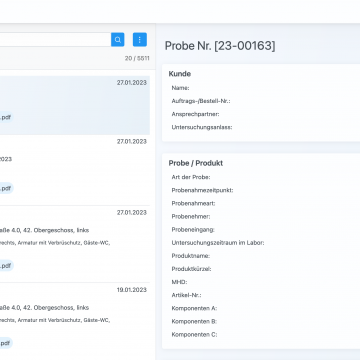Click the 'Komponenten B:' label

[194, 321]
